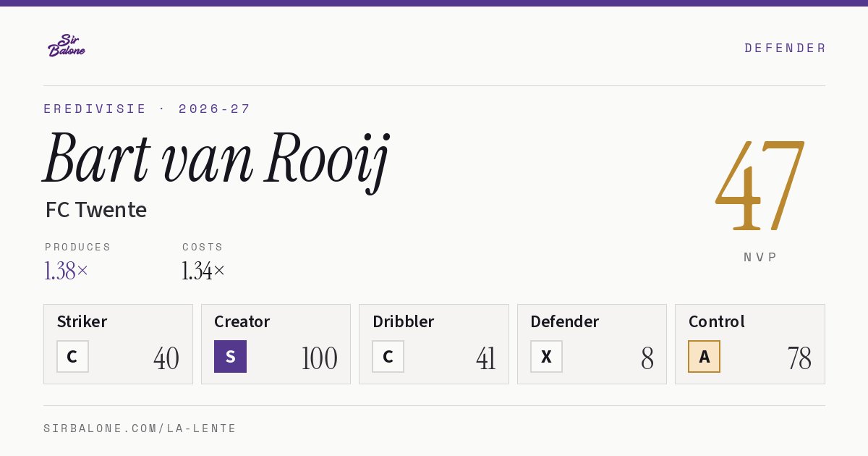
Task: Click the purple S grade badge for Creator
Action: point(230,356)
